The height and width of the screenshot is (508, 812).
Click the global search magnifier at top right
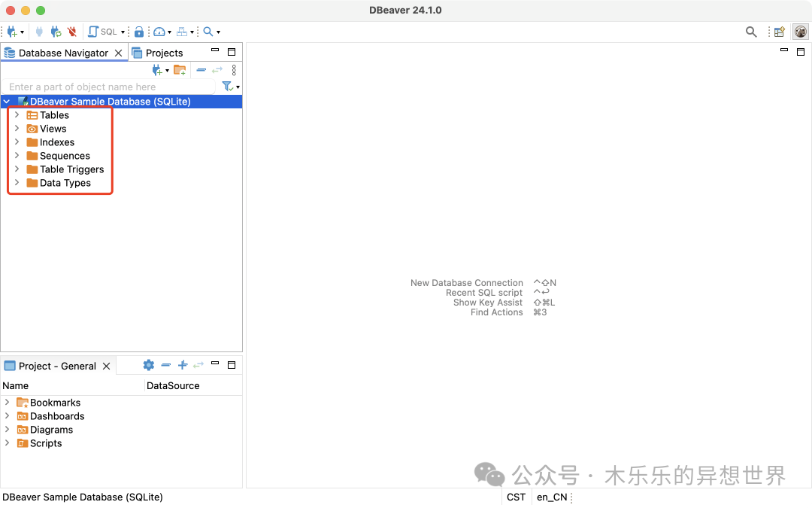(751, 32)
